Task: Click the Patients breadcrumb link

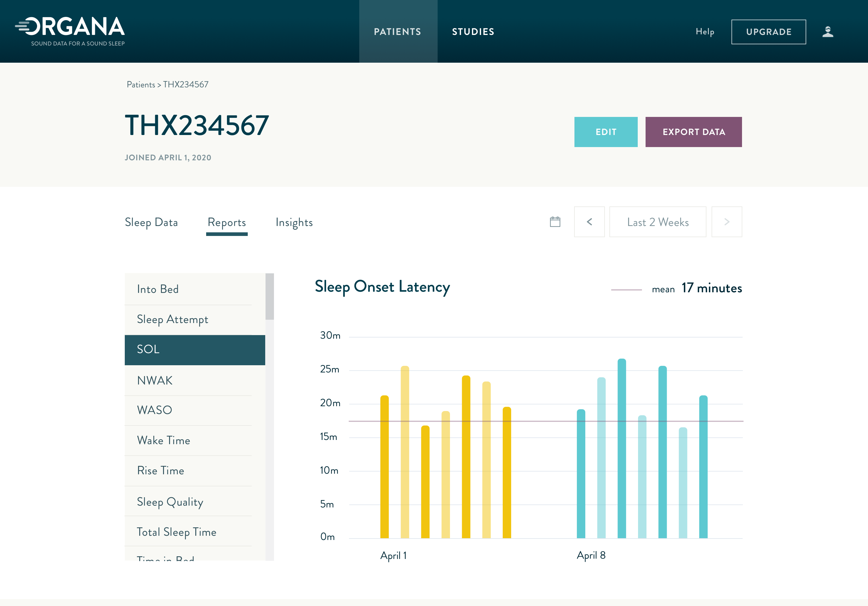Action: tap(141, 85)
